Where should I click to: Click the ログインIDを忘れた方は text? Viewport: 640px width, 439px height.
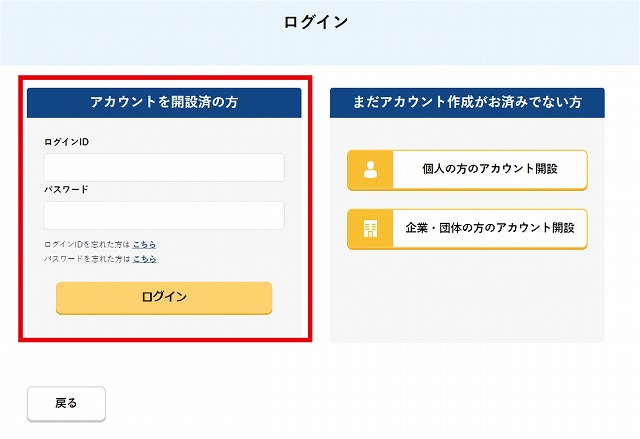(x=87, y=244)
